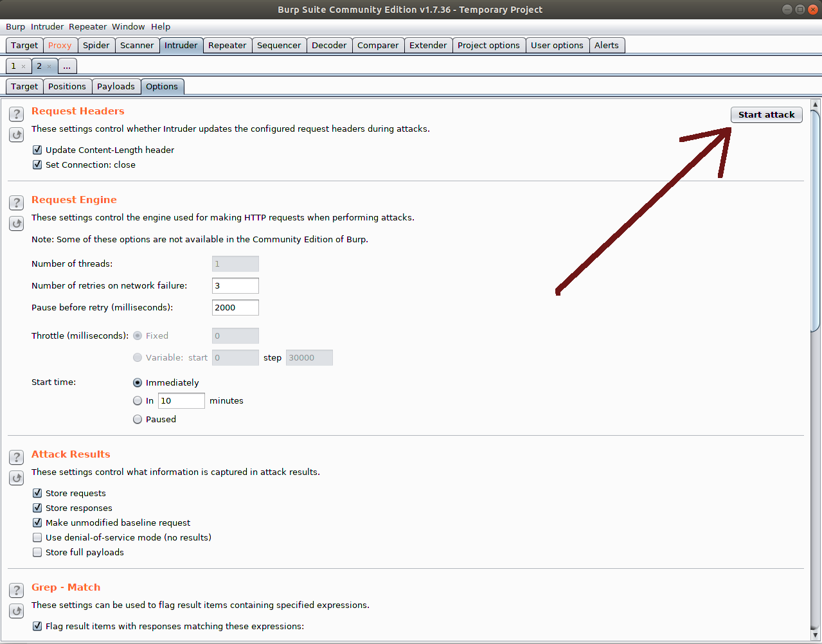Select Immediately start time option
822x644 pixels.
point(138,382)
